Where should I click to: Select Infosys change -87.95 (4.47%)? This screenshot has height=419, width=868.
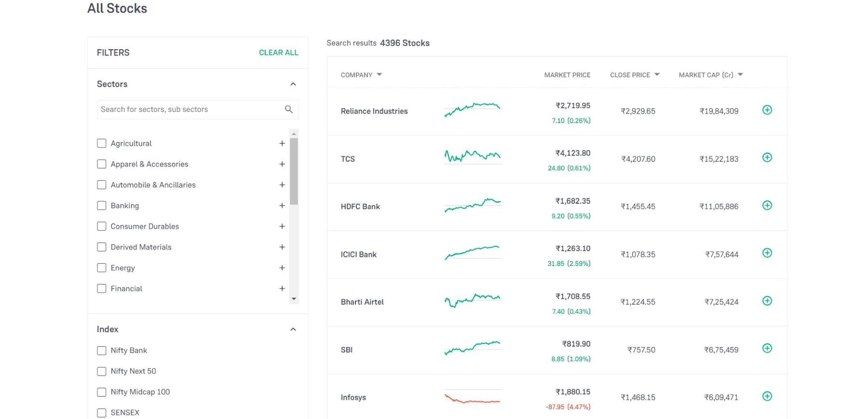[x=568, y=407]
